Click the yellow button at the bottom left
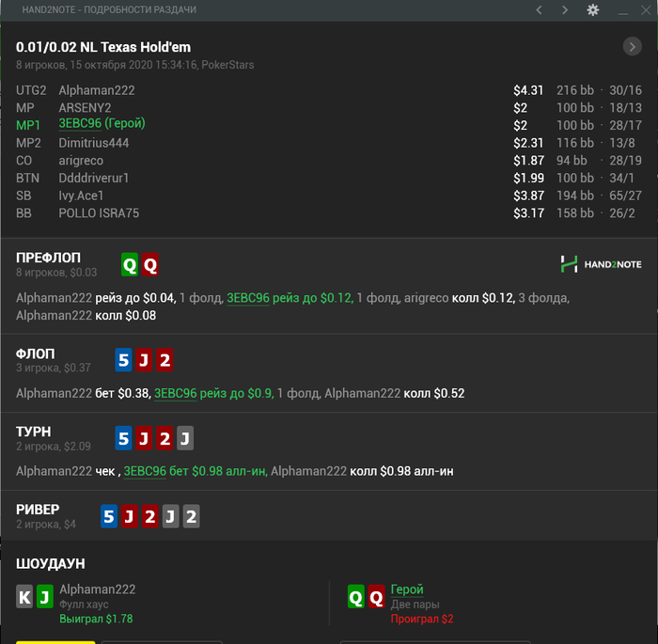This screenshot has height=644, width=658. coord(55,642)
